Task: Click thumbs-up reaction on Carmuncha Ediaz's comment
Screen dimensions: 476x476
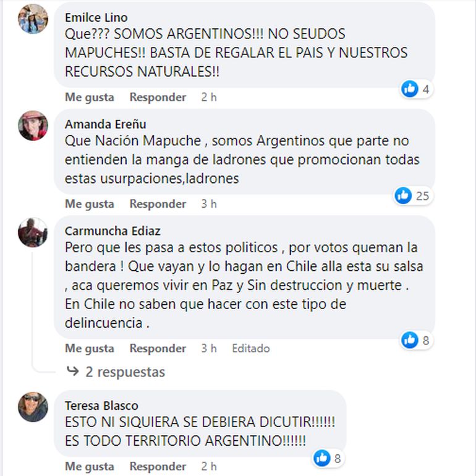Action: pyautogui.click(x=410, y=340)
